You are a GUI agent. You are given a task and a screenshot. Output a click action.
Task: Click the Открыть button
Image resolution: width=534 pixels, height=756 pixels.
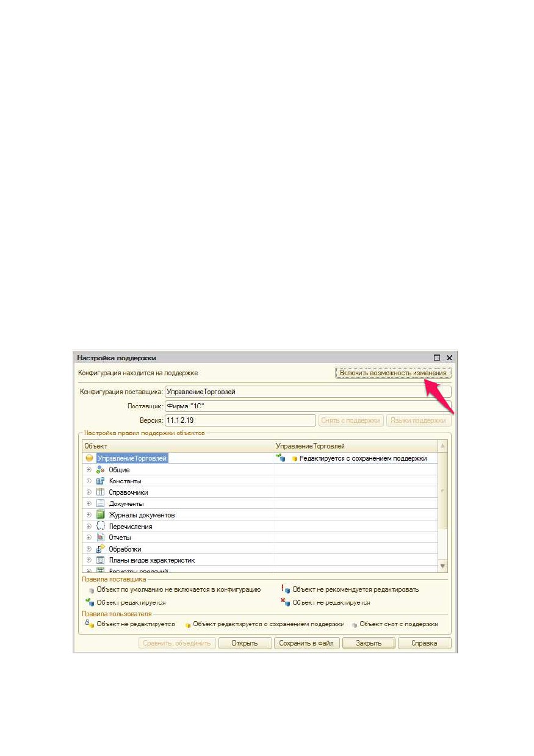pos(245,643)
